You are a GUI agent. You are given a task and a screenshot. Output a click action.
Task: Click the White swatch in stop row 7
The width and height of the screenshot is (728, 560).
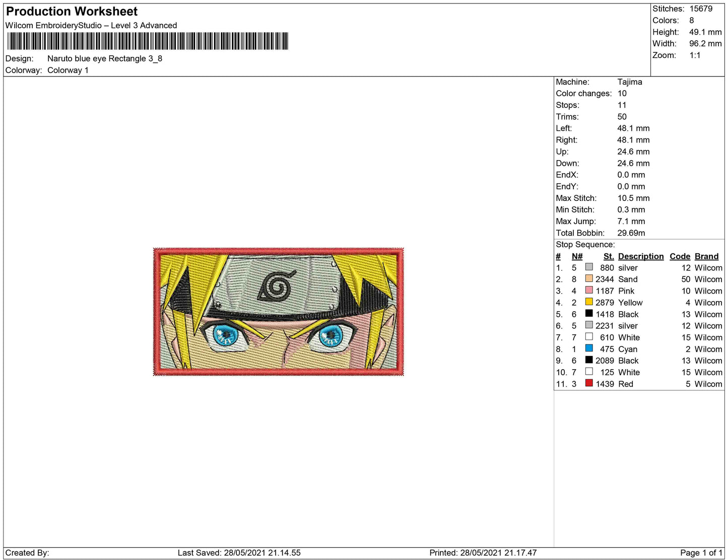coord(589,336)
